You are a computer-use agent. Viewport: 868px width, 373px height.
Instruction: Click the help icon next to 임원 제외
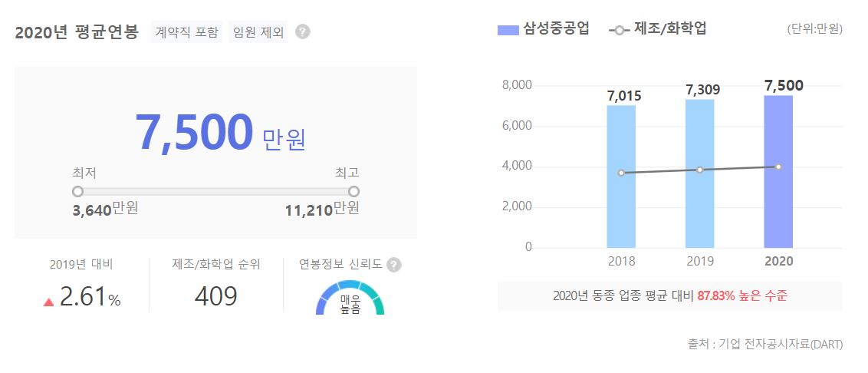(302, 32)
